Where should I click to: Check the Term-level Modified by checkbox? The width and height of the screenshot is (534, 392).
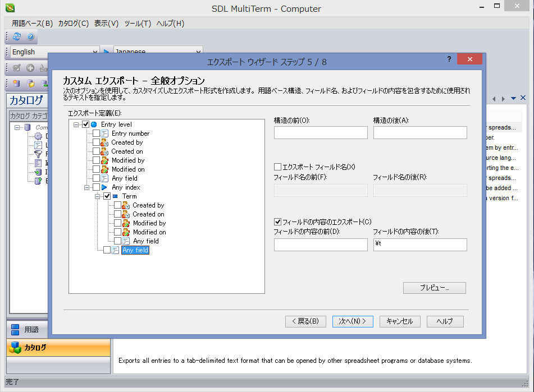(x=117, y=223)
